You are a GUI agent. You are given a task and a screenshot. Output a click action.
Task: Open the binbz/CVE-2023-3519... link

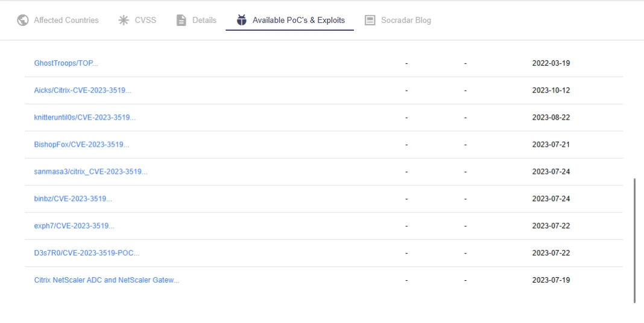(x=73, y=199)
